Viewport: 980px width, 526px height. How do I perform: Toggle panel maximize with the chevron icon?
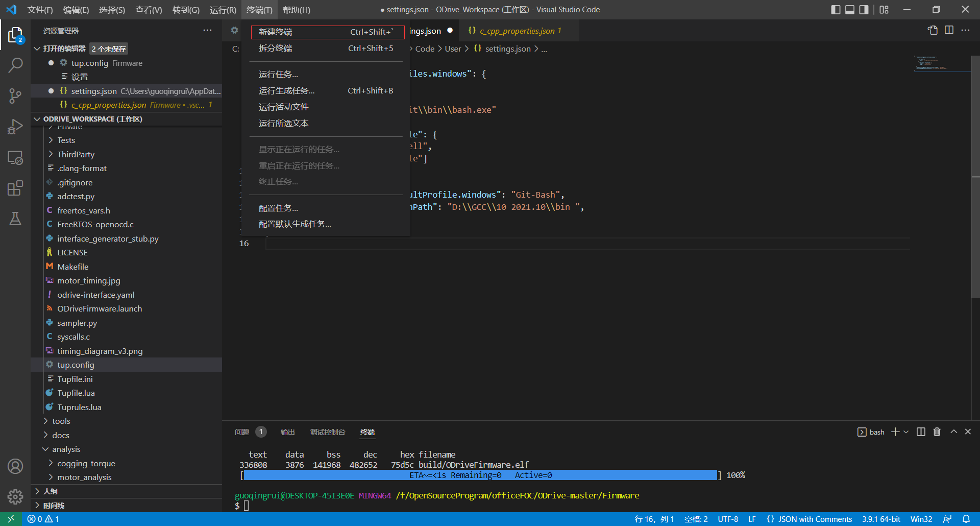[953, 432]
